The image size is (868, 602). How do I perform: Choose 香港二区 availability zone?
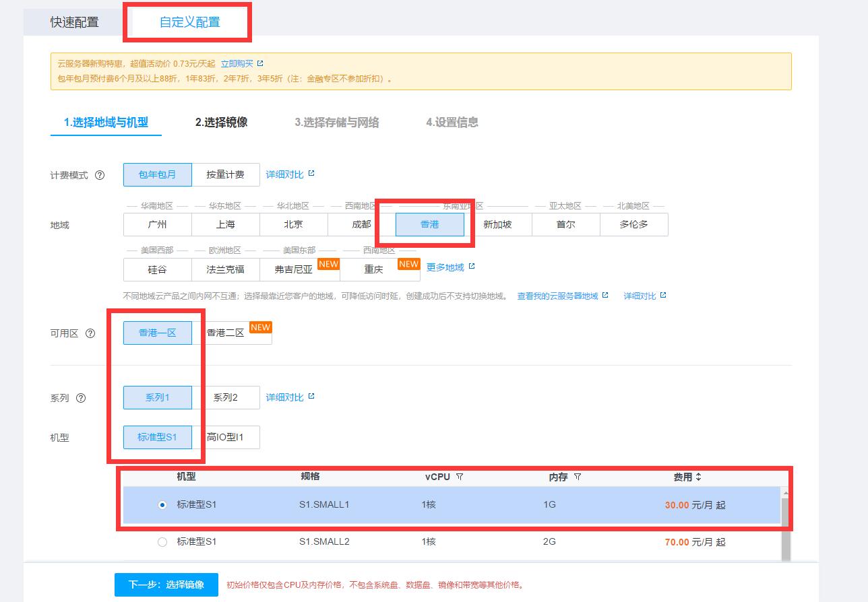[226, 333]
